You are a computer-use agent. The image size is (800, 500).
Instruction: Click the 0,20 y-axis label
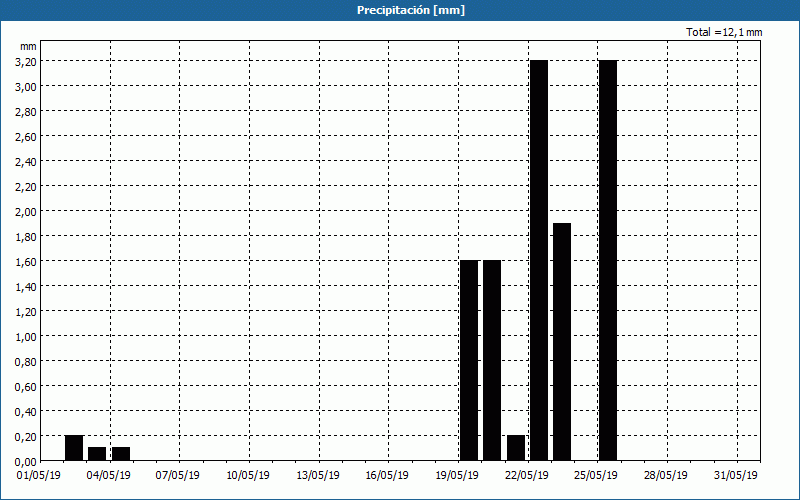coord(26,436)
